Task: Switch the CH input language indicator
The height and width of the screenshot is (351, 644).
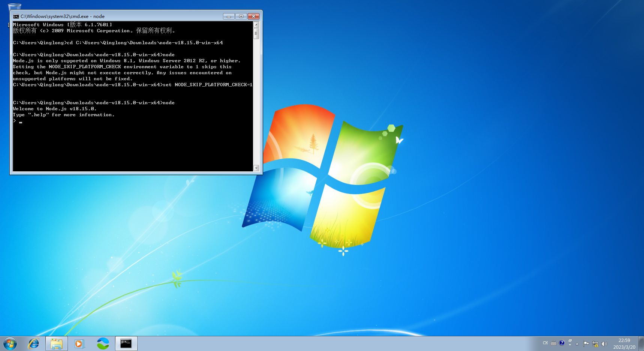Action: [545, 343]
